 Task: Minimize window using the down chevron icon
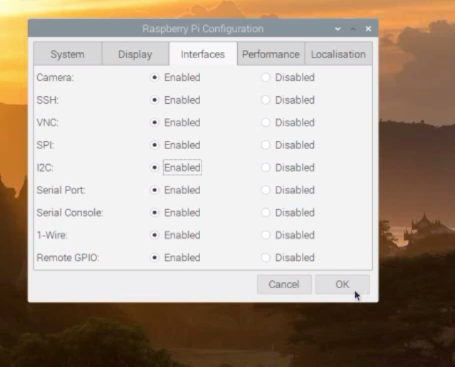(x=338, y=29)
